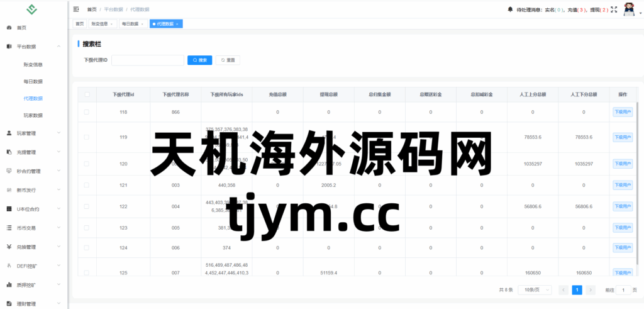Close the 每日数据 tab
The width and height of the screenshot is (644, 309).
[143, 24]
